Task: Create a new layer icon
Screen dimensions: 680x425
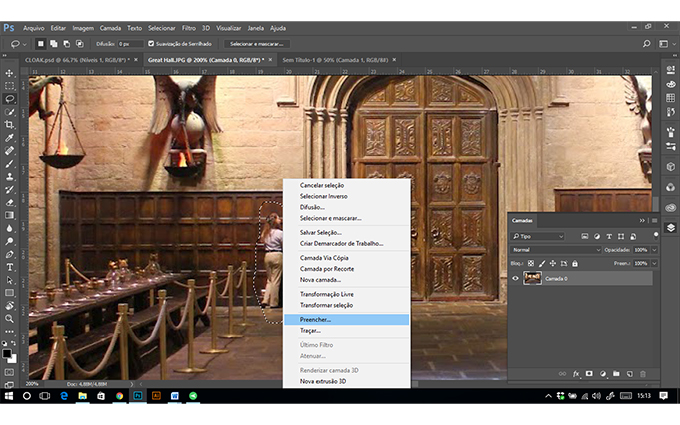Action: (630, 373)
